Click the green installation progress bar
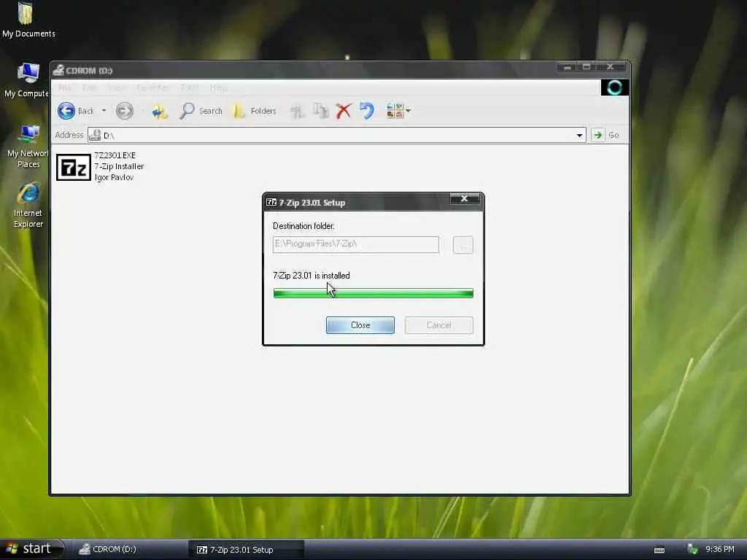The image size is (747, 560). pos(373,293)
